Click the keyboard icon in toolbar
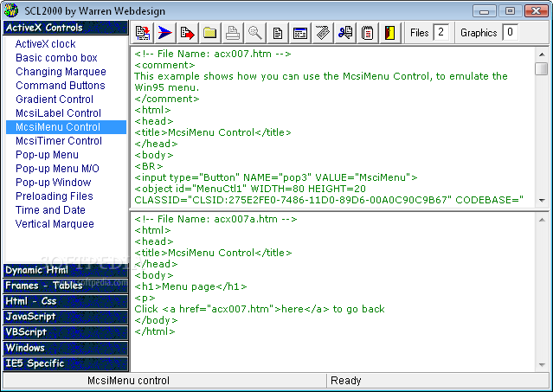The height and width of the screenshot is (392, 553). click(322, 33)
